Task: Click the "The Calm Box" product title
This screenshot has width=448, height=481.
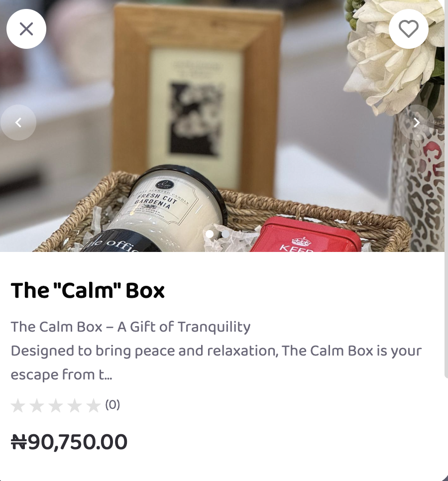Action: pyautogui.click(x=88, y=290)
